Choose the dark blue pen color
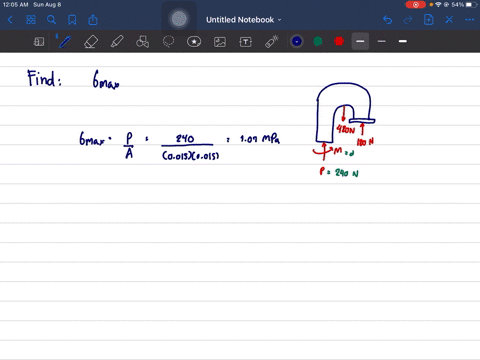The image size is (480, 360). click(x=297, y=41)
